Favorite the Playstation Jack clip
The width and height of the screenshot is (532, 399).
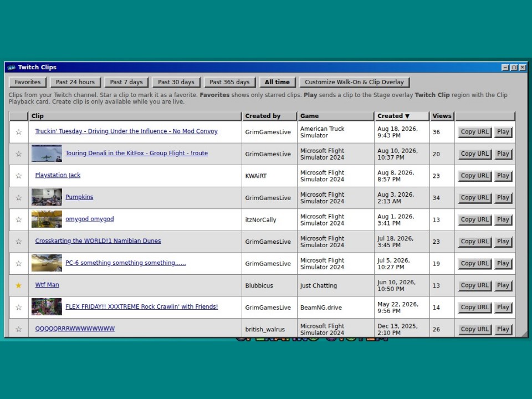click(x=19, y=176)
